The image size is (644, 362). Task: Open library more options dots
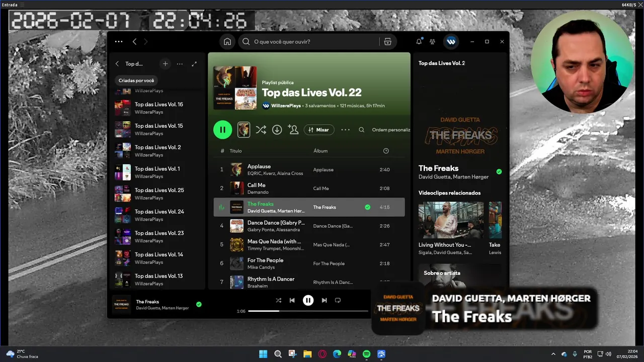180,64
